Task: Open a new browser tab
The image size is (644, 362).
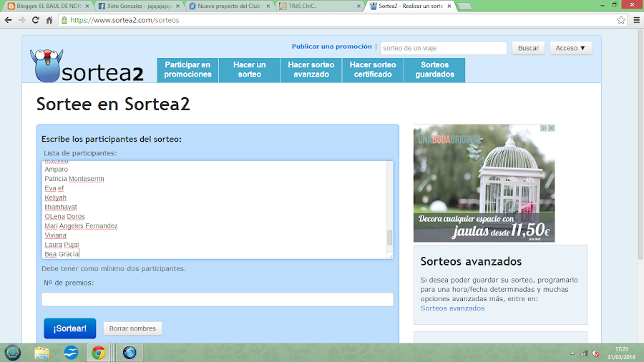Action: pos(464,6)
